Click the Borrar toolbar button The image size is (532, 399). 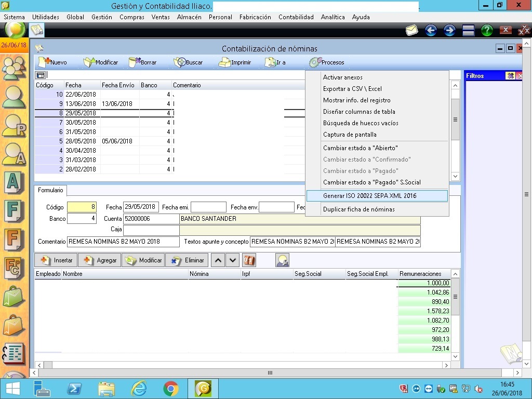pyautogui.click(x=143, y=62)
